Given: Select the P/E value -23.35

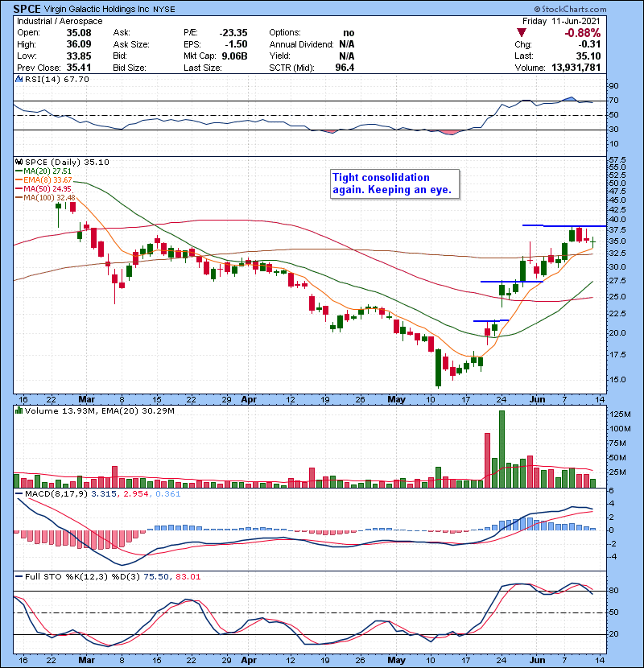Looking at the screenshot, I should [233, 33].
